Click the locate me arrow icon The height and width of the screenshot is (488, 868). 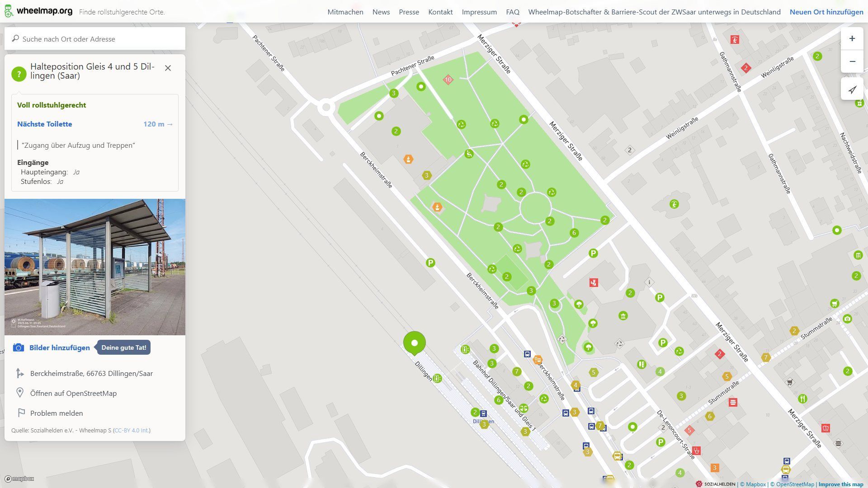[852, 89]
